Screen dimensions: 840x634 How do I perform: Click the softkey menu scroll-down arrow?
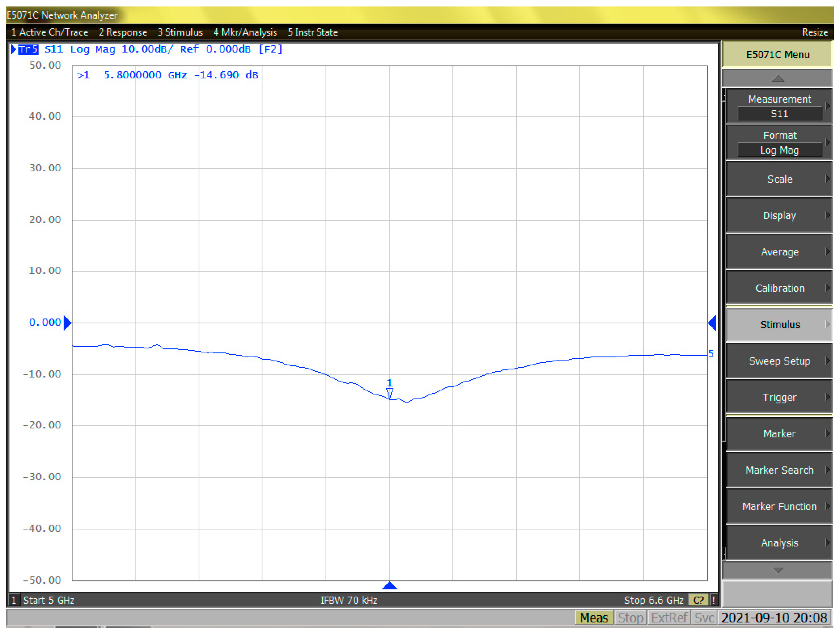pos(777,570)
